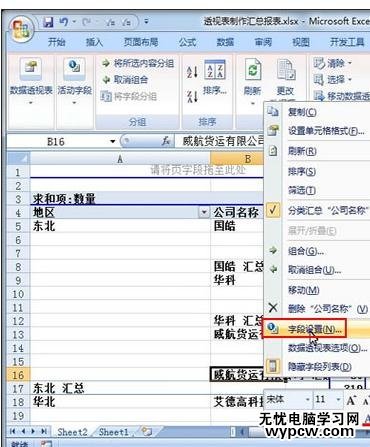Switch to the Sheet1 worksheet tab

pyautogui.click(x=114, y=432)
